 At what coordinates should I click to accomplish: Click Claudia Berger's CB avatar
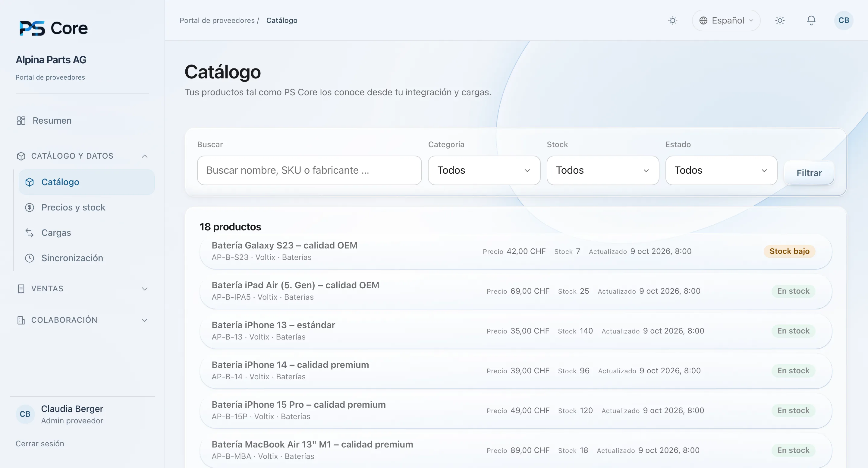[25, 414]
